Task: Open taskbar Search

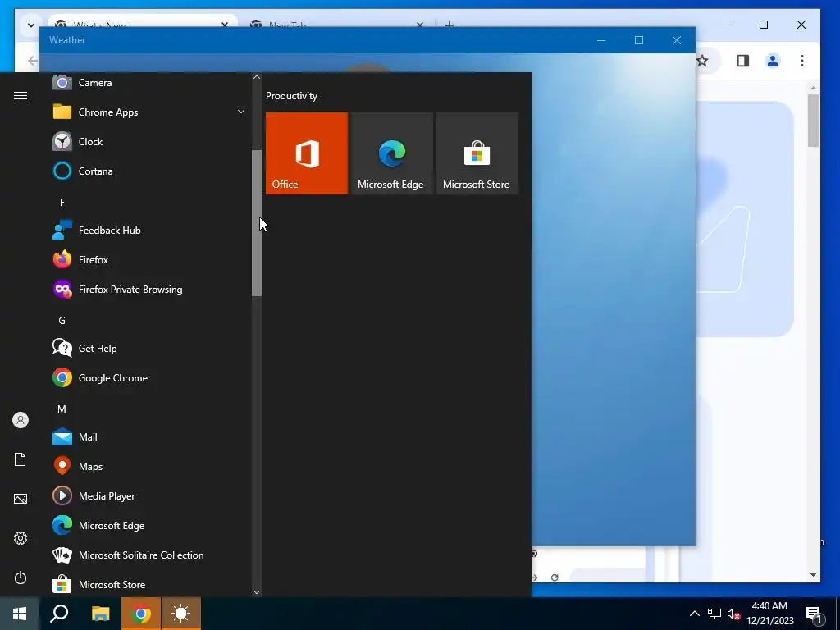Action: [59, 614]
